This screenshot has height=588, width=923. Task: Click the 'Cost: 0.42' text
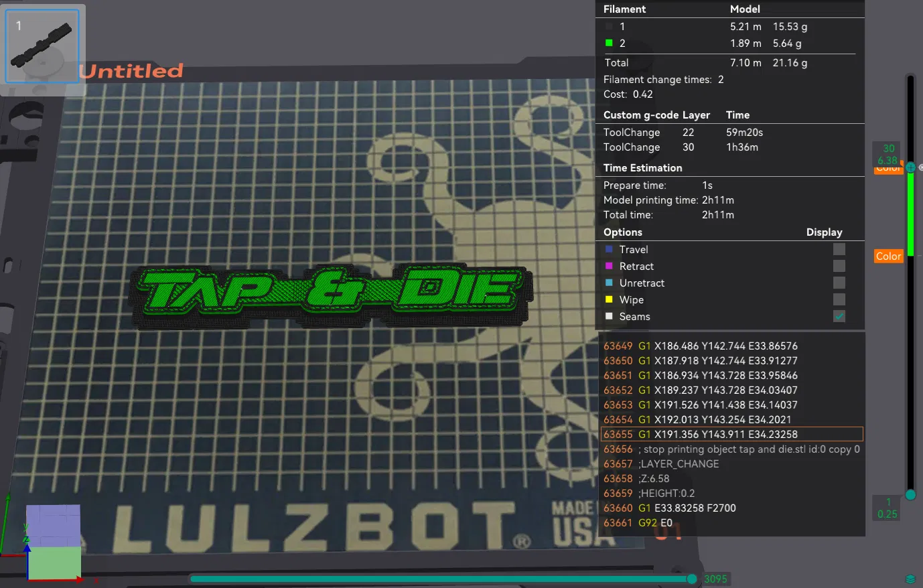coord(628,94)
